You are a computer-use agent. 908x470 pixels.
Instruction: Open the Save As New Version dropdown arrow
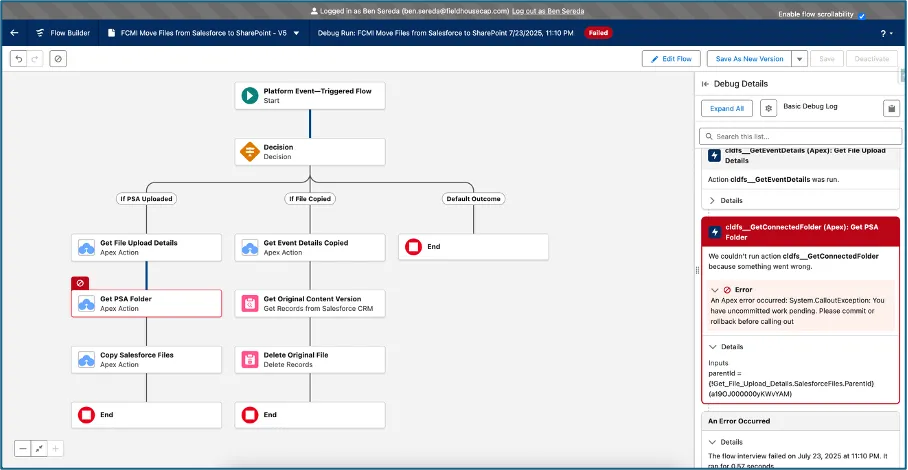click(x=800, y=59)
